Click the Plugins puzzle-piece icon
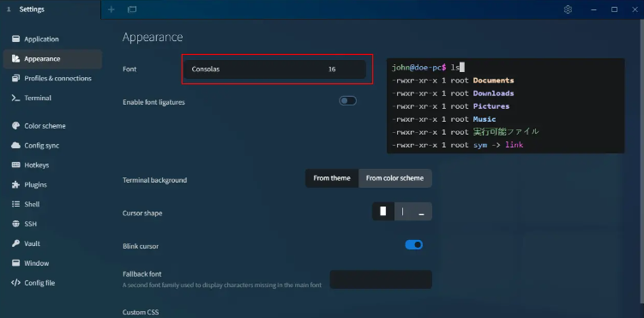The image size is (644, 318). [16, 184]
